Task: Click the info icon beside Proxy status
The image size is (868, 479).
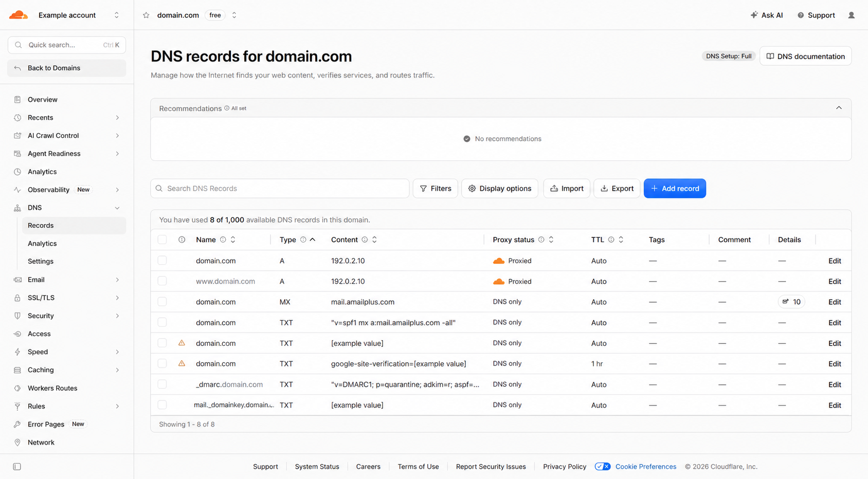Action: [x=541, y=239]
